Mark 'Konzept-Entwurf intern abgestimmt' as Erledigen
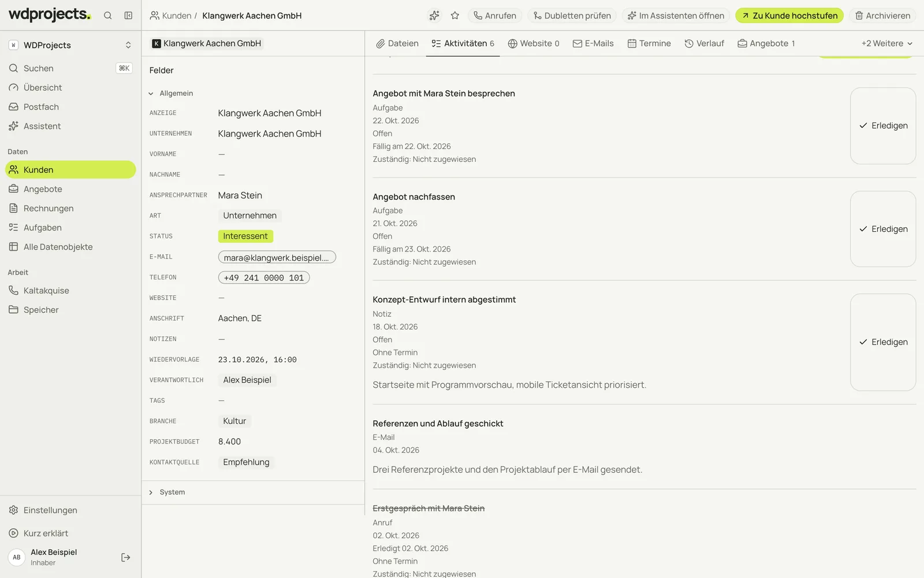Screen dimensions: 924x578 [x=883, y=342]
